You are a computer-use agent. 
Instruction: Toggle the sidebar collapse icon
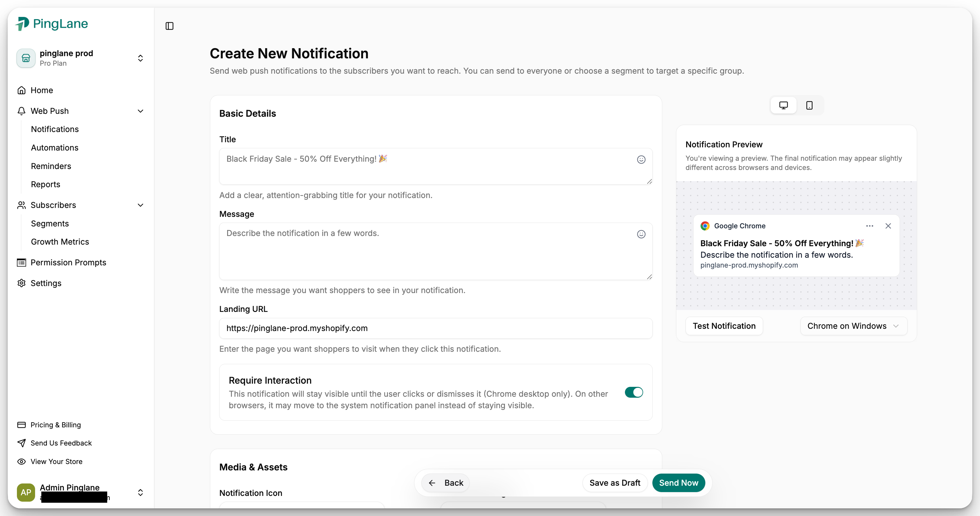pos(170,26)
